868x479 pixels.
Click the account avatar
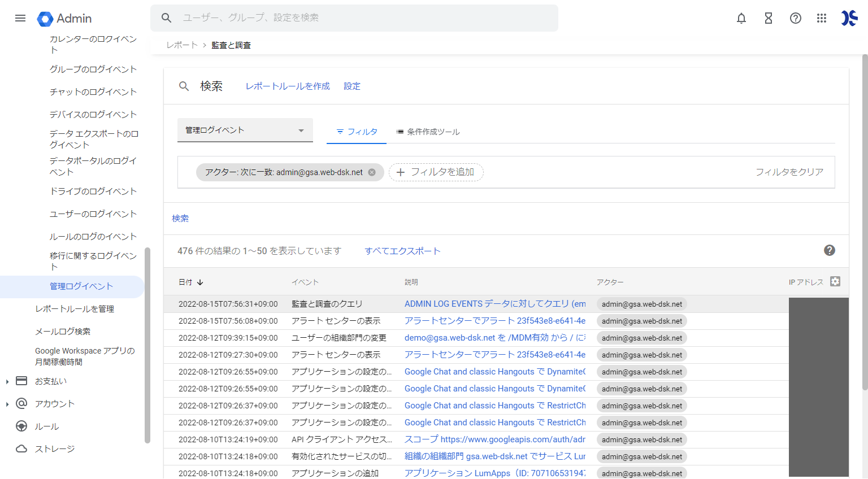(848, 18)
